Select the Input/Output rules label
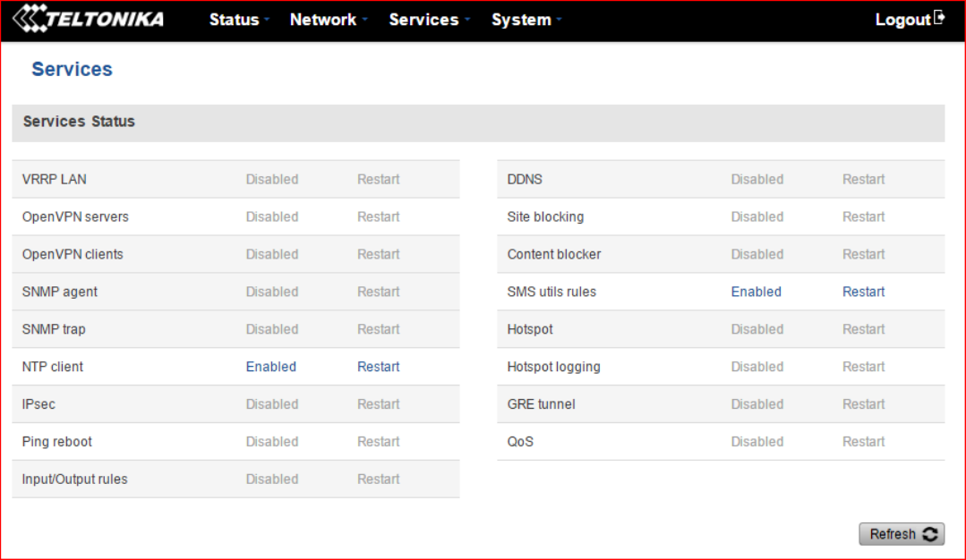This screenshot has width=966, height=560. pos(74,479)
